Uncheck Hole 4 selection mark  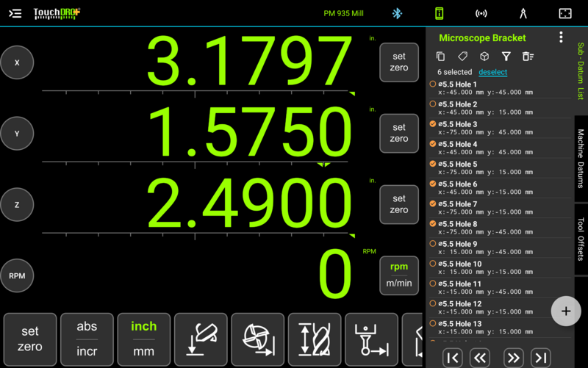point(432,143)
